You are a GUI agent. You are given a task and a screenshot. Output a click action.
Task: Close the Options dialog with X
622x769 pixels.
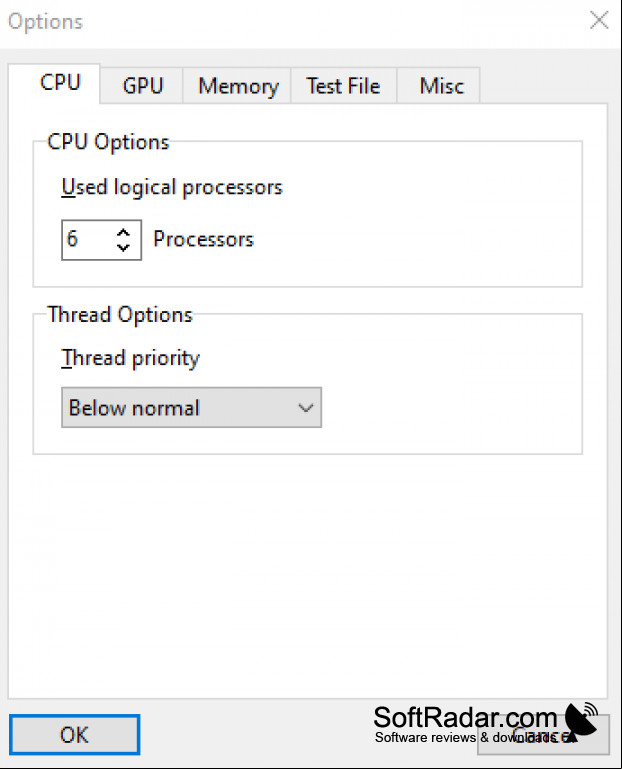click(x=599, y=21)
